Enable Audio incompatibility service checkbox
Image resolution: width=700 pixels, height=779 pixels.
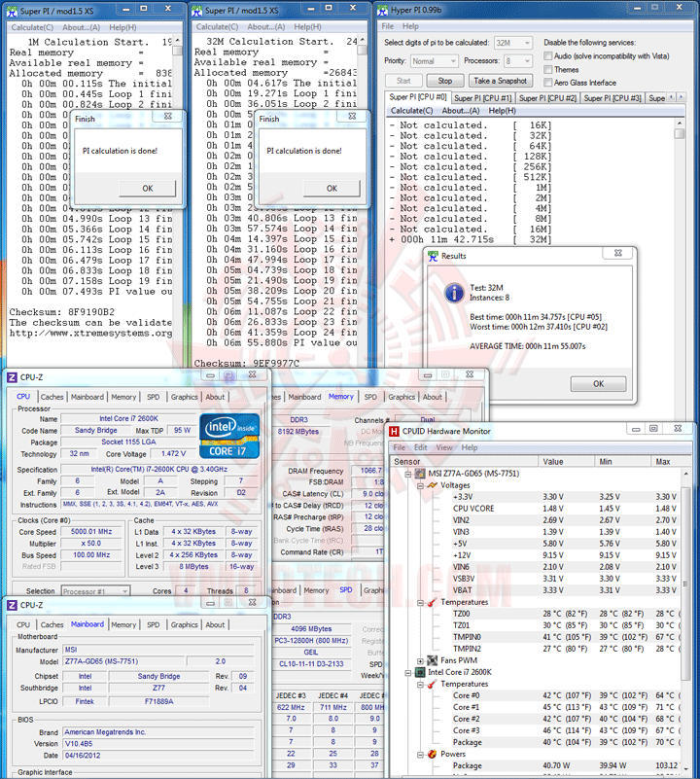click(x=548, y=56)
